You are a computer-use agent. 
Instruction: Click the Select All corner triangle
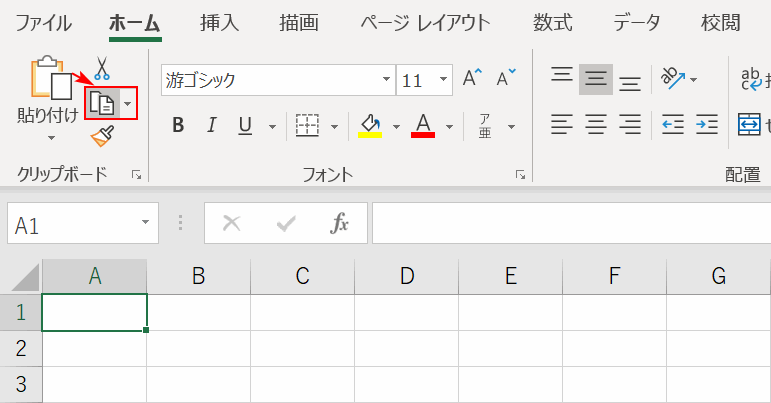[25, 278]
